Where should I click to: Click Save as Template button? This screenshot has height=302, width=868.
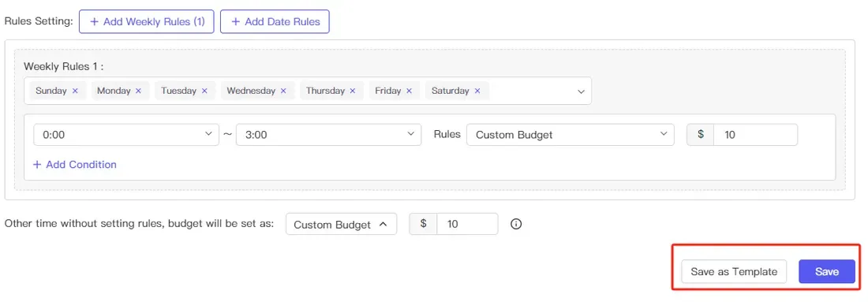pyautogui.click(x=734, y=271)
